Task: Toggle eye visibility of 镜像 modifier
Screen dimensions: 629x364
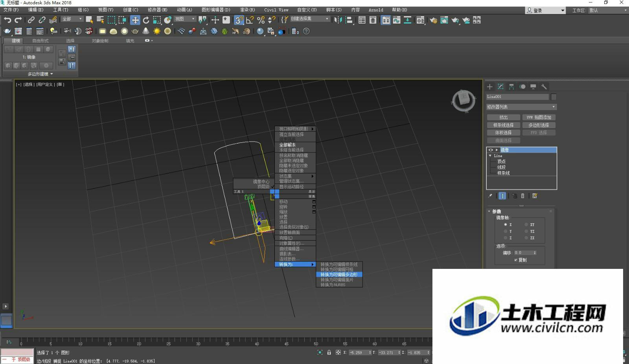Action: click(490, 150)
